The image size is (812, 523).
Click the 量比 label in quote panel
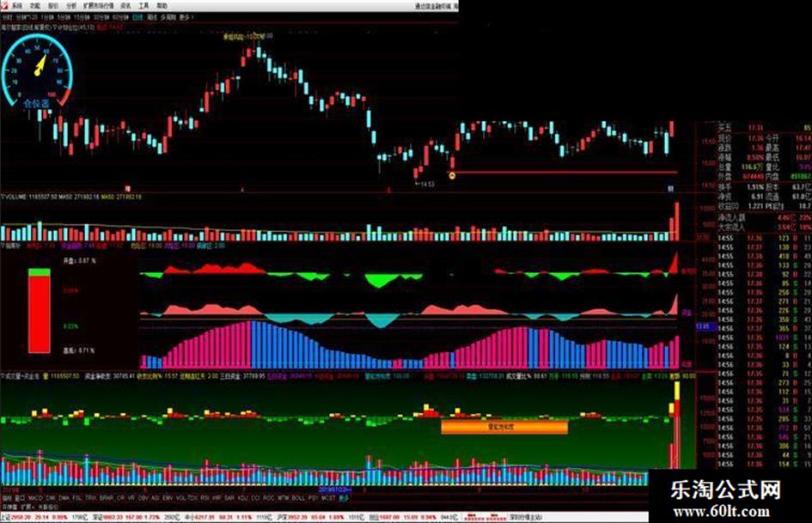tap(772, 167)
